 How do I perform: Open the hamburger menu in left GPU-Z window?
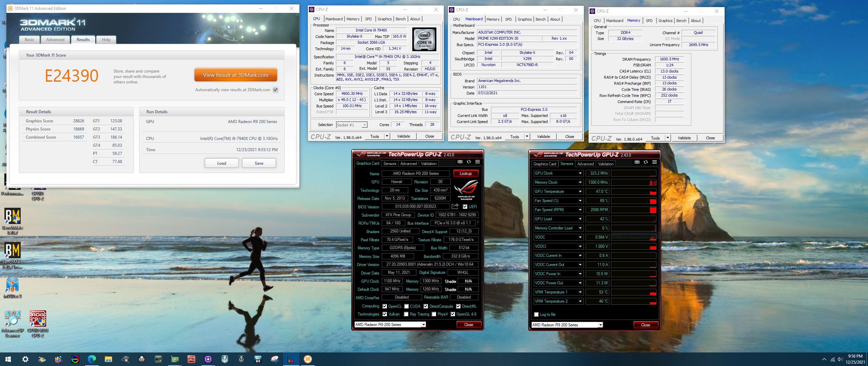477,162
